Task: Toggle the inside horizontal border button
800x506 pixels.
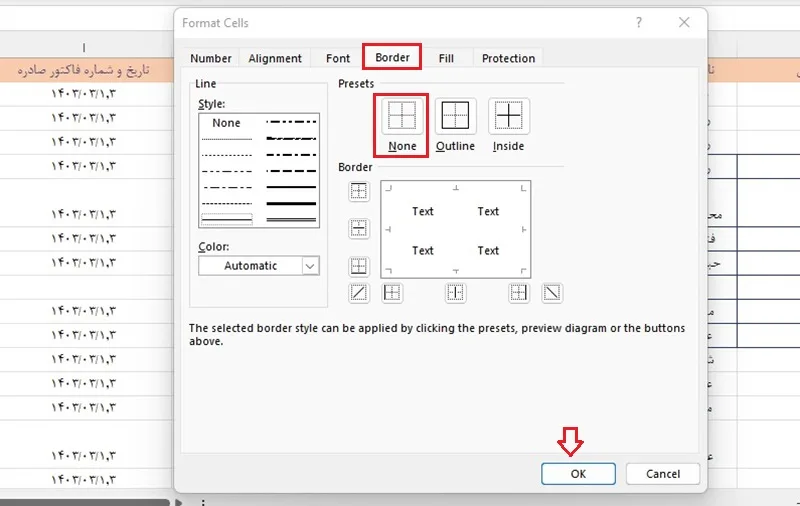Action: click(x=359, y=228)
